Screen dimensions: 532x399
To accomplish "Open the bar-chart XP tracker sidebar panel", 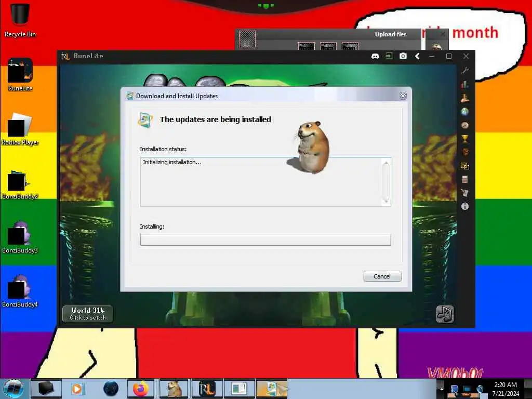I will (465, 85).
